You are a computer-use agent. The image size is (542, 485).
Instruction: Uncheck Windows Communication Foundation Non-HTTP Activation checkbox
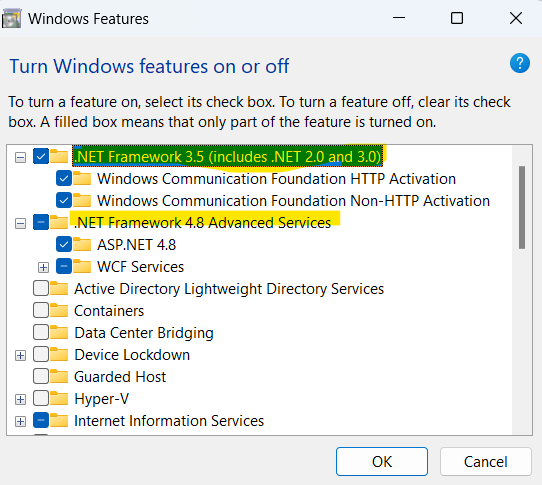tap(64, 200)
